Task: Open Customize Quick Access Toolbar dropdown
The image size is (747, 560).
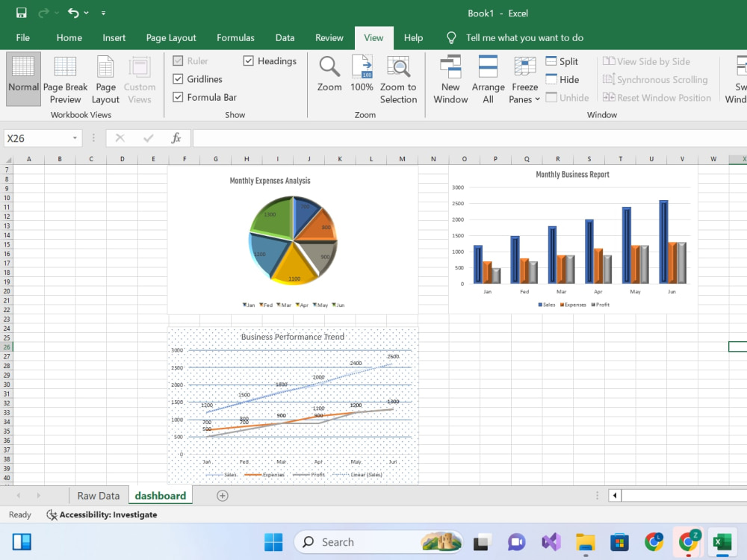Action: point(103,13)
